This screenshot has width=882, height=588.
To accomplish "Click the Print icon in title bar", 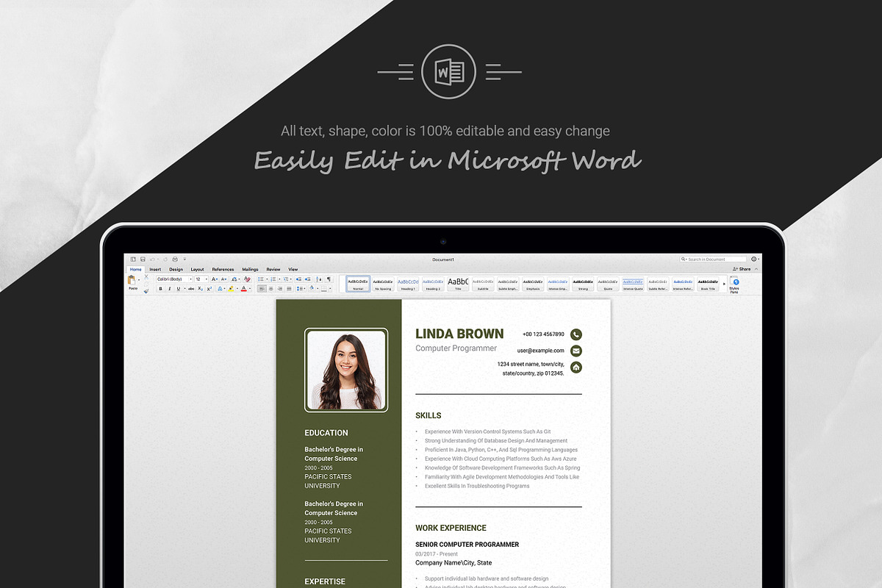I will (x=175, y=259).
